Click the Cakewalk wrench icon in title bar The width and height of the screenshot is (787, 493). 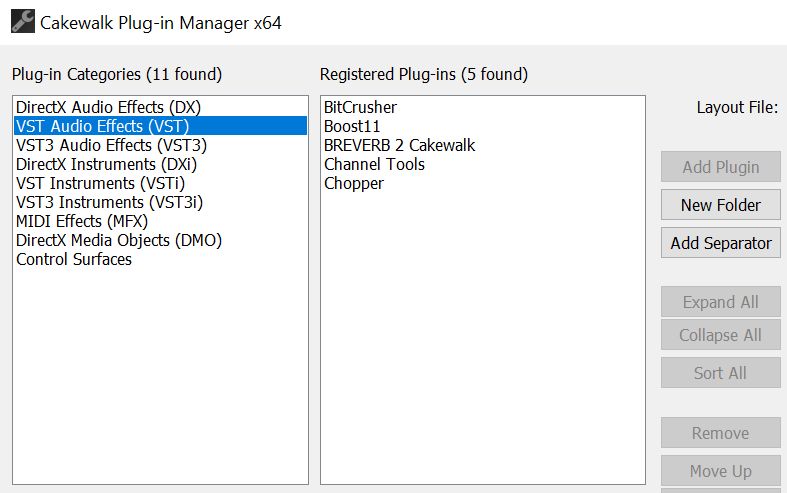[x=22, y=22]
